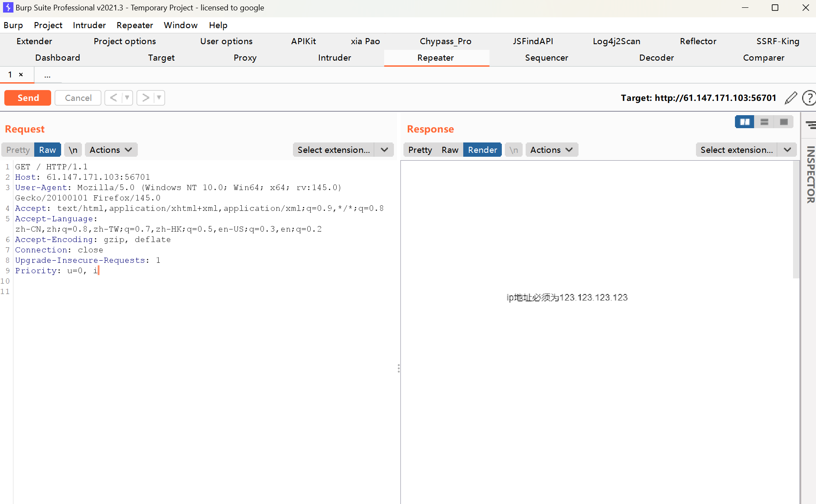The width and height of the screenshot is (816, 504).
Task: Open the Burp menu
Action: [13, 25]
